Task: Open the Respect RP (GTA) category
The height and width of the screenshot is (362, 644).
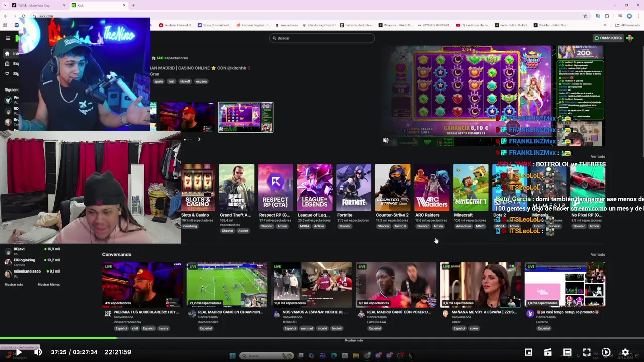Action: 276,188
